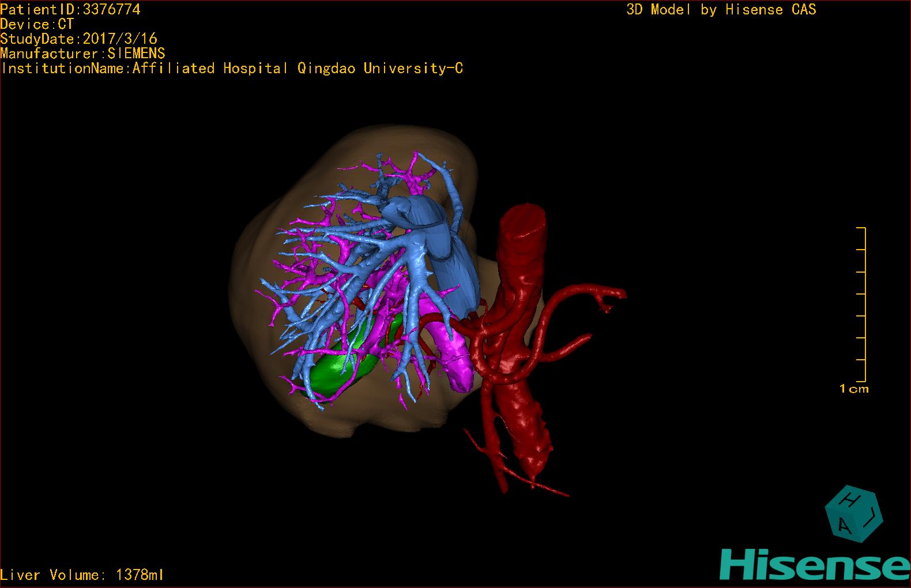
Task: Click the Manufacturer:SIEMENS label
Action: (x=82, y=54)
